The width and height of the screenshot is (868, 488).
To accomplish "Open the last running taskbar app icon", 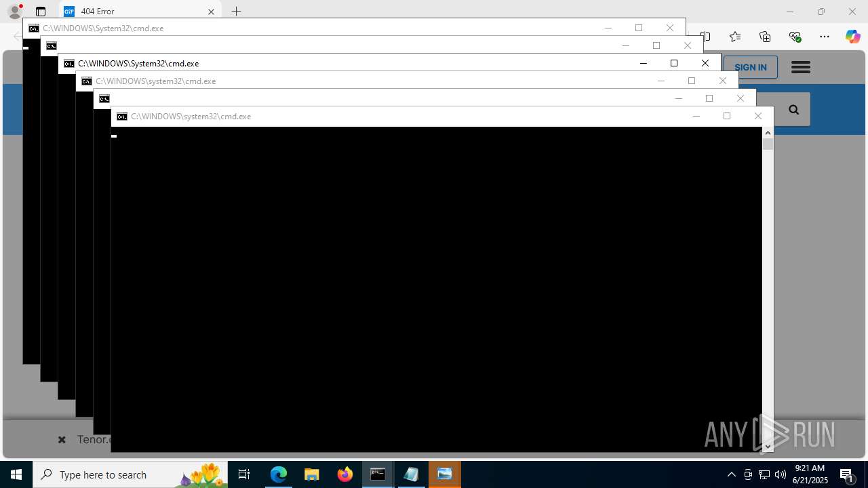I will (445, 474).
